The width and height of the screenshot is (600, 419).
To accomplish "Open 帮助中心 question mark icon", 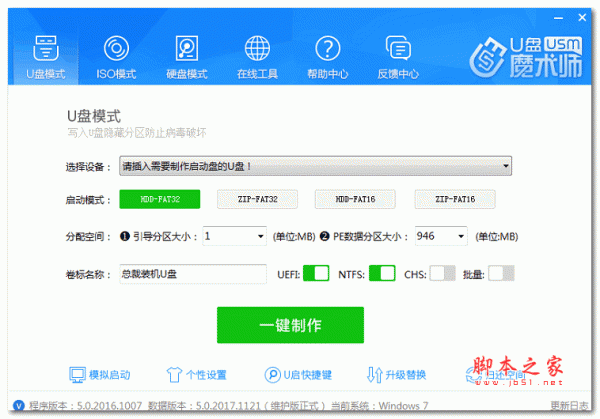I will (x=328, y=48).
